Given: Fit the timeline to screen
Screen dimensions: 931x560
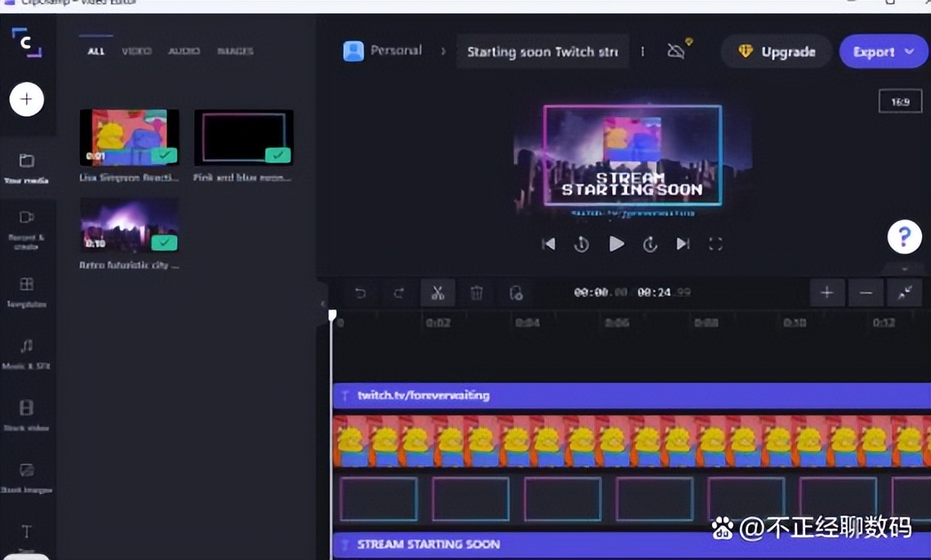Looking at the screenshot, I should (x=904, y=293).
